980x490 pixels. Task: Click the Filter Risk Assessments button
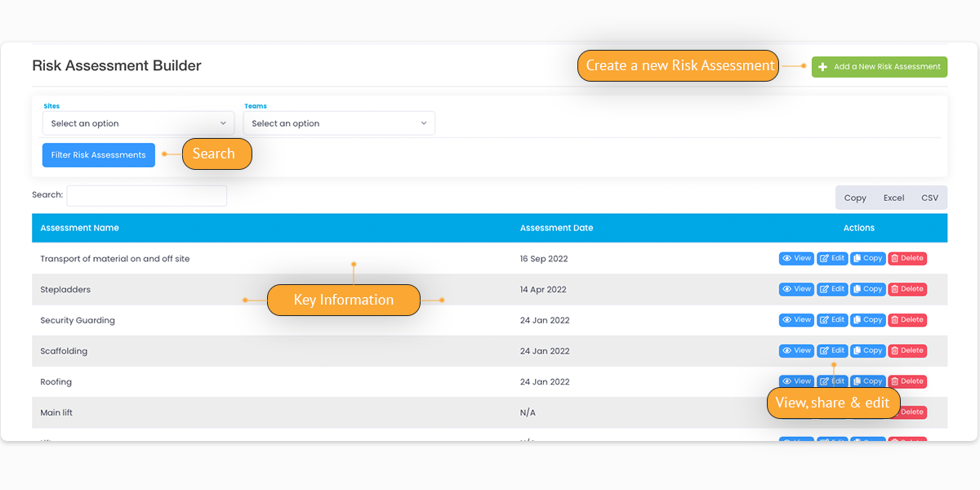coord(98,154)
